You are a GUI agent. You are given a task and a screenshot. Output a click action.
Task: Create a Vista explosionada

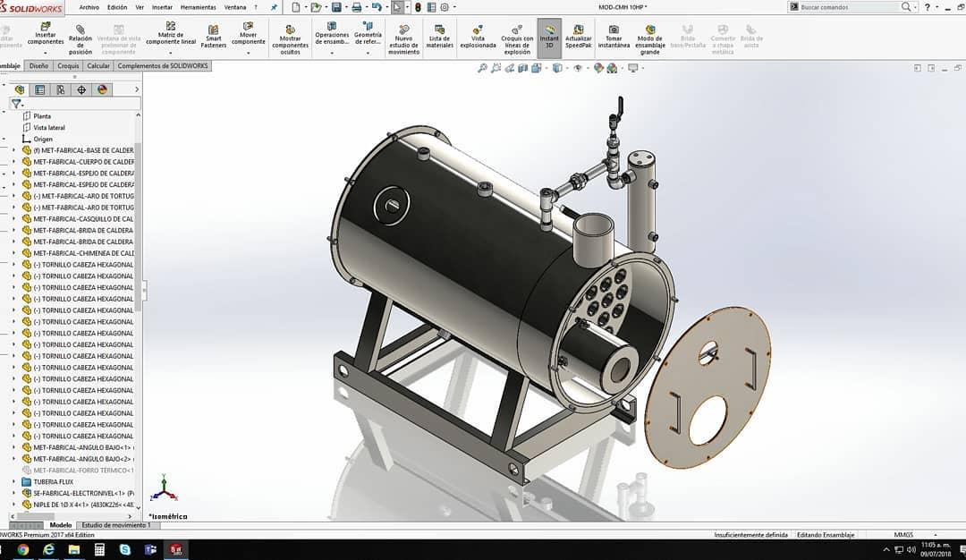(x=478, y=37)
